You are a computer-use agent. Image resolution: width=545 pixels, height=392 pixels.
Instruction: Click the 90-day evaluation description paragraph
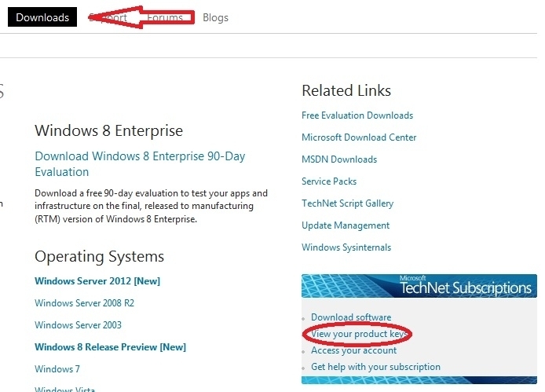152,206
